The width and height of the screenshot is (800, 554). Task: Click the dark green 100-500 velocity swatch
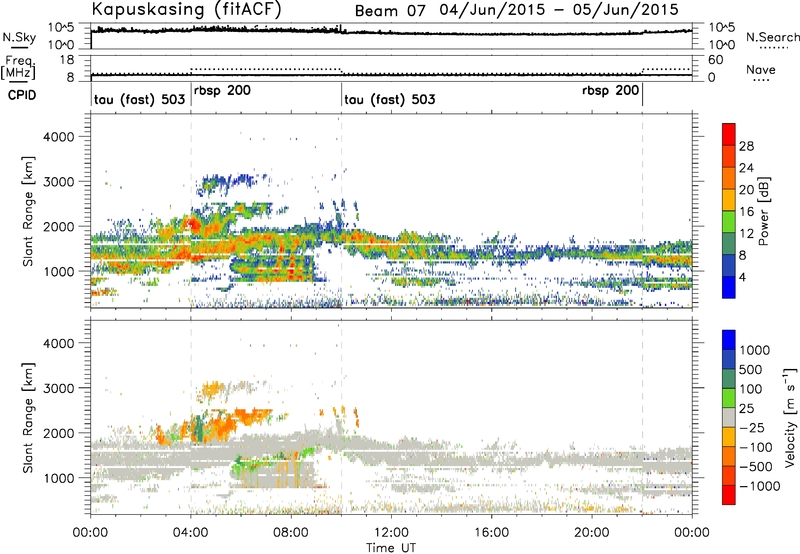pyautogui.click(x=729, y=379)
